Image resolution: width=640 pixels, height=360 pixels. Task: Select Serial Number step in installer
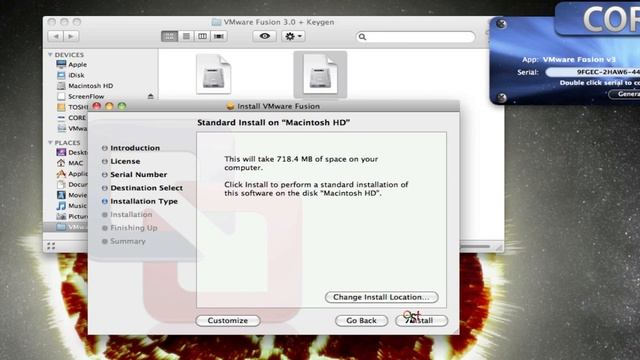[x=139, y=175]
